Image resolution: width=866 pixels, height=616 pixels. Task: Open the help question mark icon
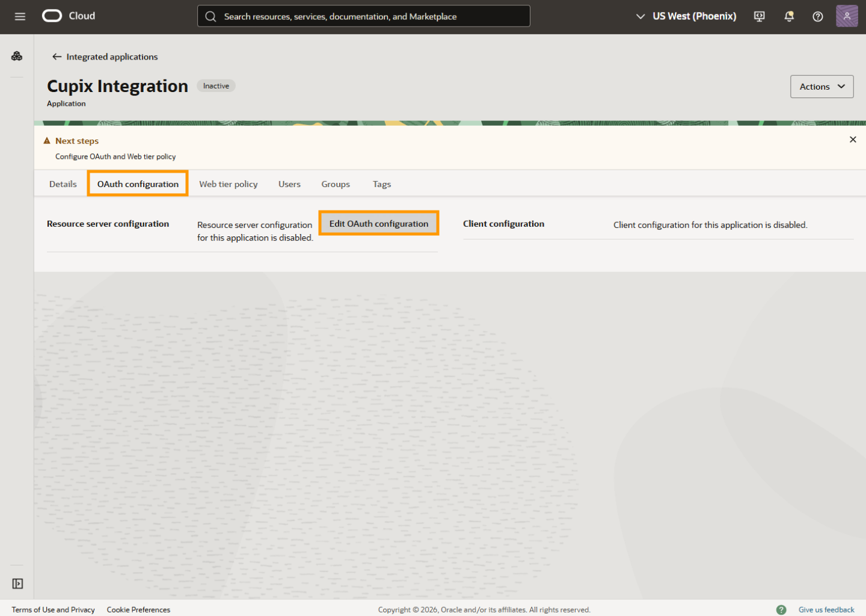tap(818, 16)
